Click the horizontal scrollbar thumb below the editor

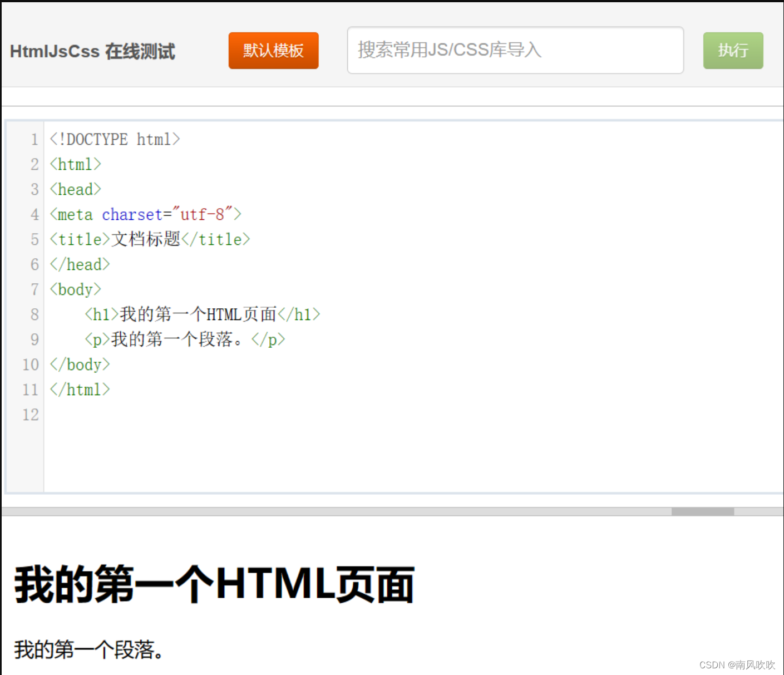[x=703, y=511]
